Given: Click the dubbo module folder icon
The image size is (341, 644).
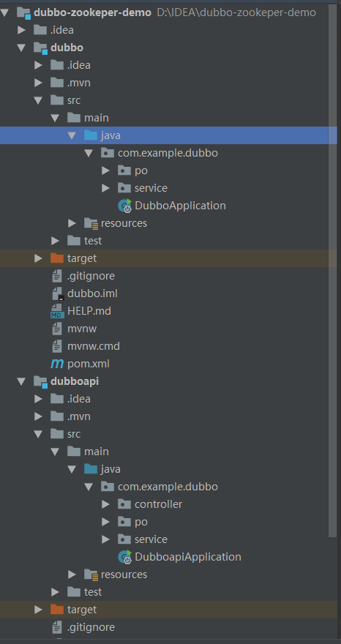Looking at the screenshot, I should (40, 48).
